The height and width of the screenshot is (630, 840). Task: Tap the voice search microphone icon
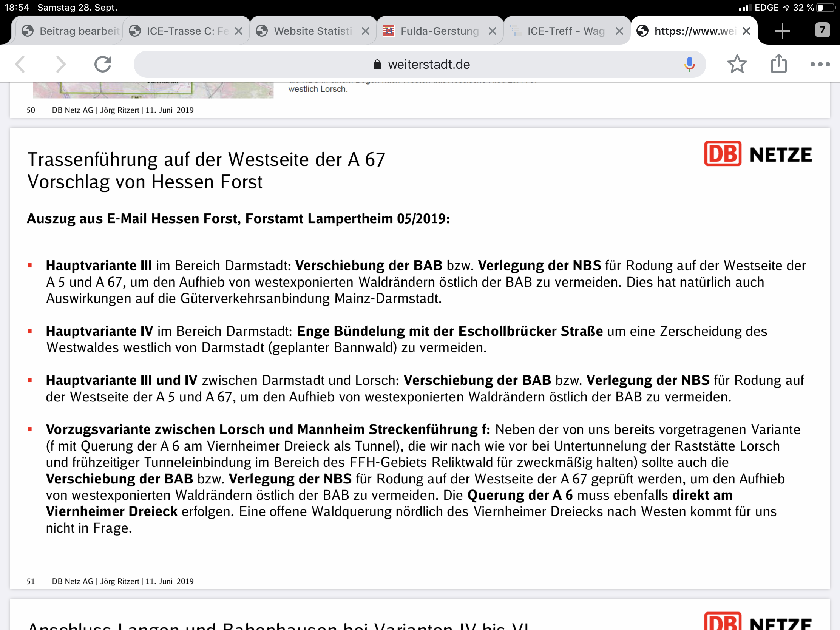coord(689,64)
